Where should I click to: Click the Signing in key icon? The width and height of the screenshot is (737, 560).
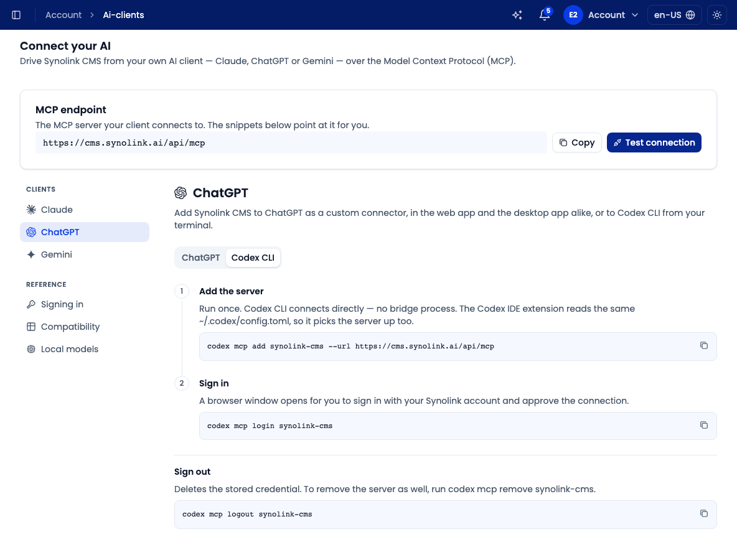(31, 304)
